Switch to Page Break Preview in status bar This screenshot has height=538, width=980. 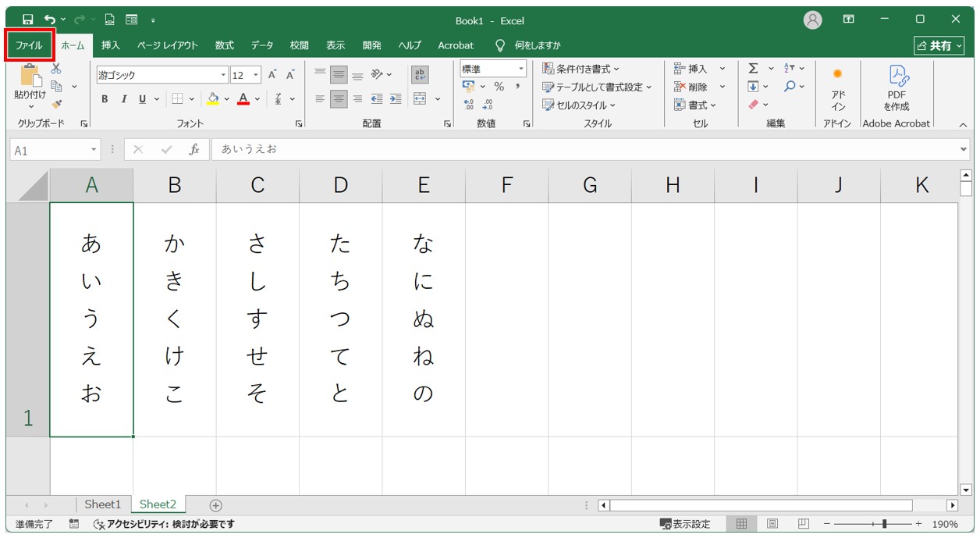804,524
